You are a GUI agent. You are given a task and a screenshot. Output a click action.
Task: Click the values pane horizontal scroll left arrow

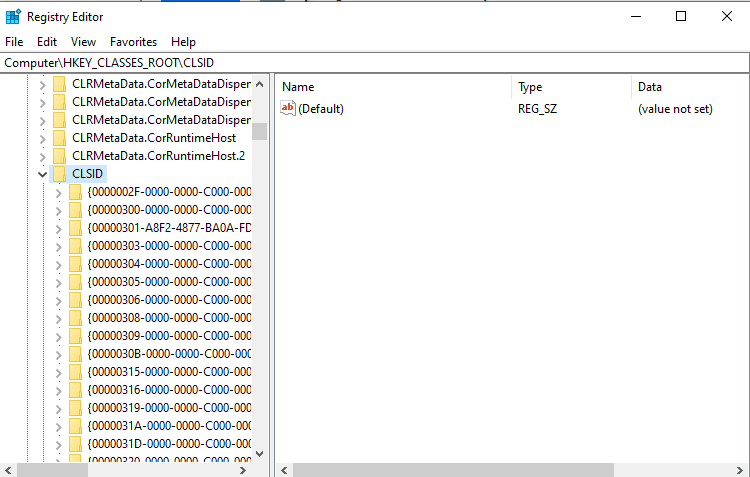pos(284,470)
